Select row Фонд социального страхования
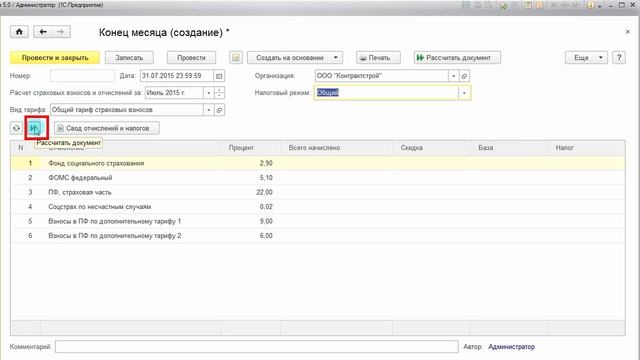 (x=318, y=163)
